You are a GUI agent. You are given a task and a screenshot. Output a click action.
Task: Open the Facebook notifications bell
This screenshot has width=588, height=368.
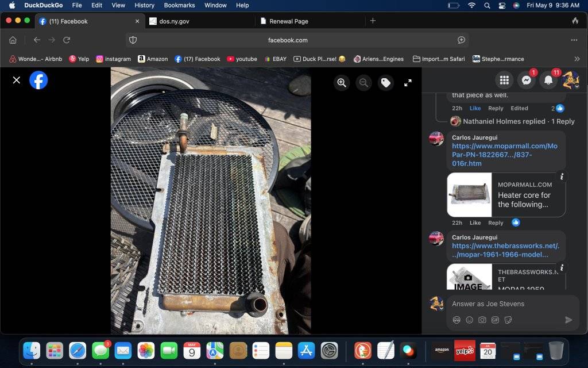click(548, 80)
